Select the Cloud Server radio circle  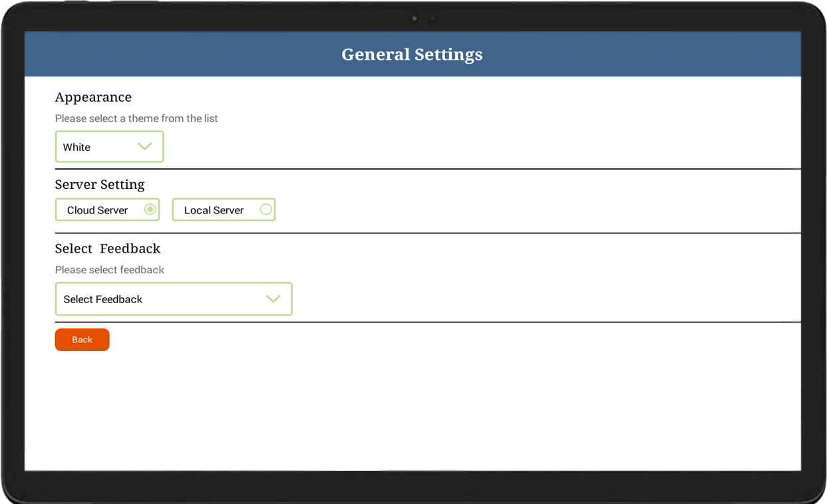(150, 209)
